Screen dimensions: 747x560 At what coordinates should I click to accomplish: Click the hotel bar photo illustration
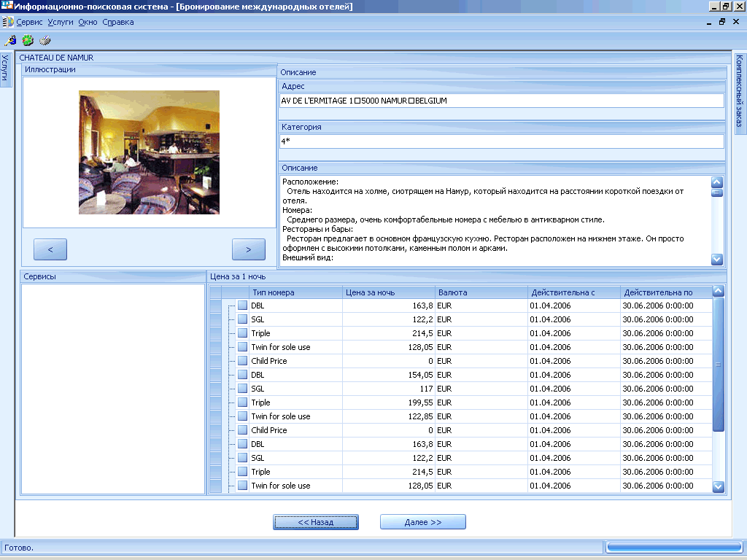tap(149, 152)
